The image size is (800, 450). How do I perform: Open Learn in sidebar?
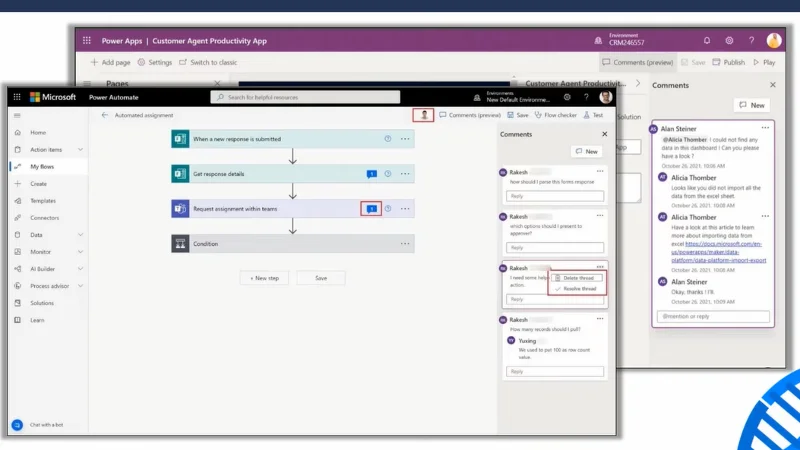[37, 320]
